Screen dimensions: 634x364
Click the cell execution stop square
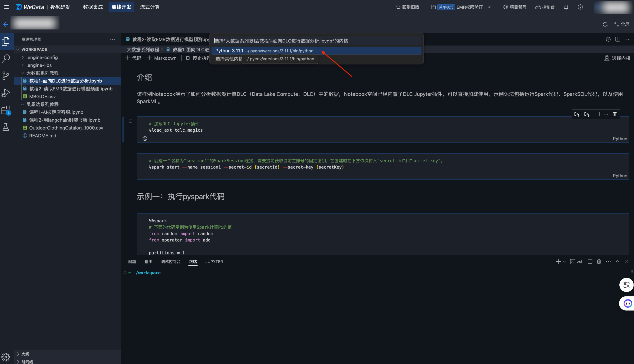[130, 121]
